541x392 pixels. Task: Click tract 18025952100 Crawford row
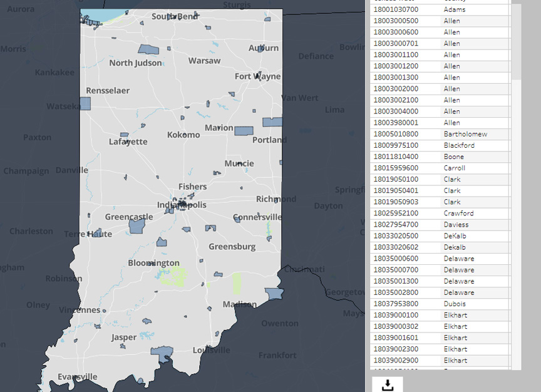click(x=440, y=214)
